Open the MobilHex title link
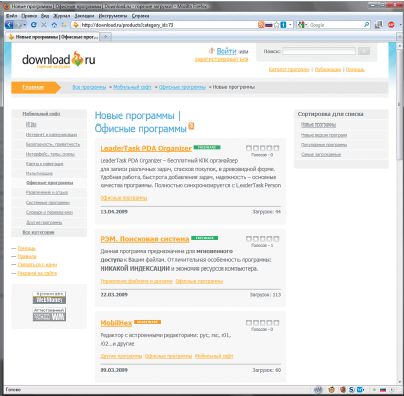The width and height of the screenshot is (404, 396). pos(116,323)
